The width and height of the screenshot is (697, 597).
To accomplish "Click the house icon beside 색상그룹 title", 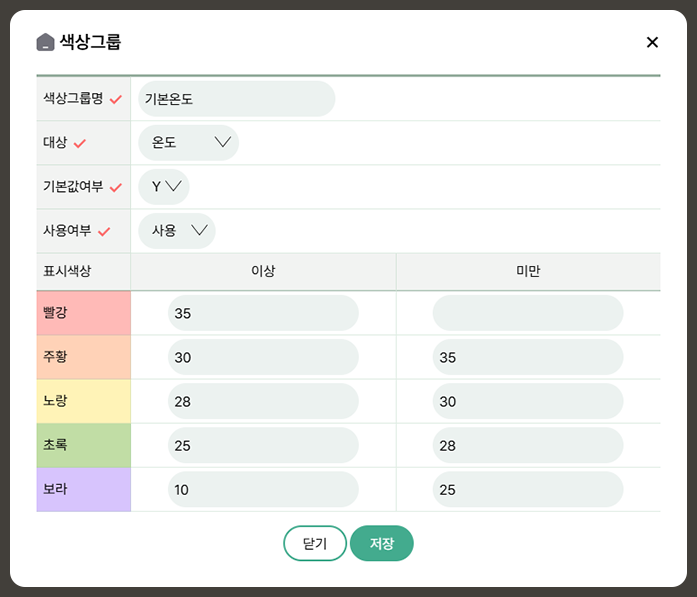I will tap(45, 42).
